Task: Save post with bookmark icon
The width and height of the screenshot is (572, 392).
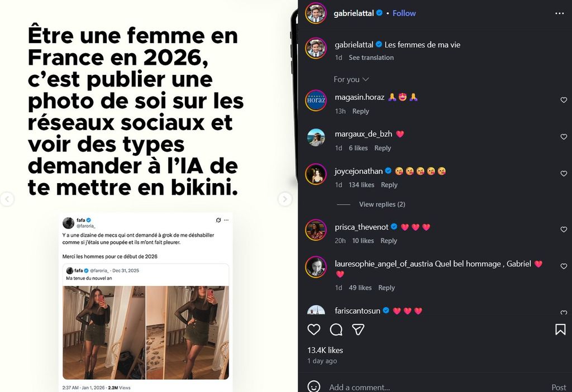Action: 560,329
